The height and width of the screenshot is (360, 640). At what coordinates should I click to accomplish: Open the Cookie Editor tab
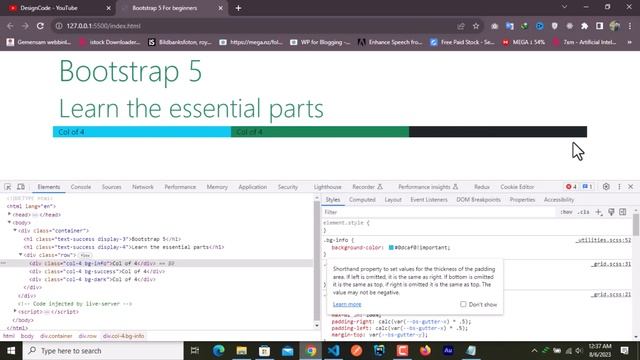(517, 187)
